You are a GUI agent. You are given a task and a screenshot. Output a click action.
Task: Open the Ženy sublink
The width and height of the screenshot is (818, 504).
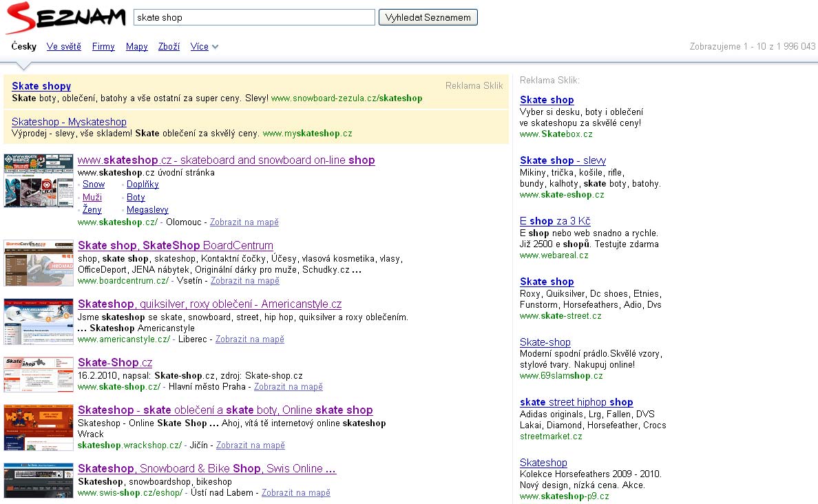92,210
